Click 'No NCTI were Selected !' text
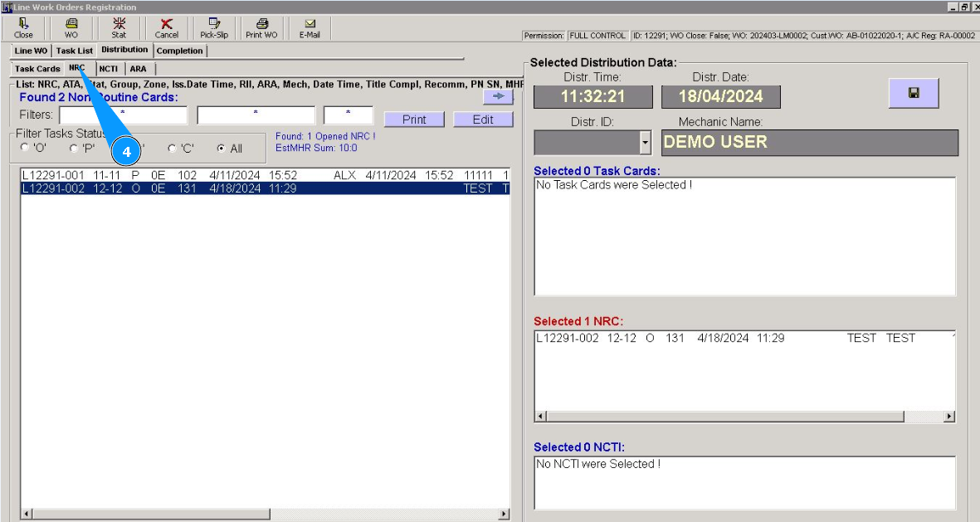Screen dimensions: 980x522 point(598,464)
